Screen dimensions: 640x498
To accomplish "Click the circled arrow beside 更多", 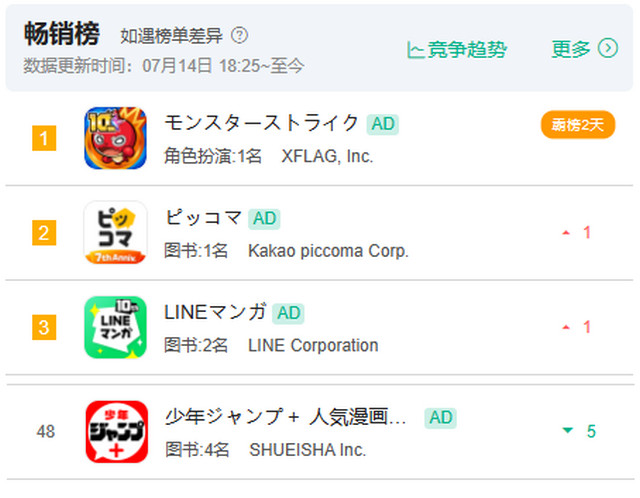I will click(608, 48).
